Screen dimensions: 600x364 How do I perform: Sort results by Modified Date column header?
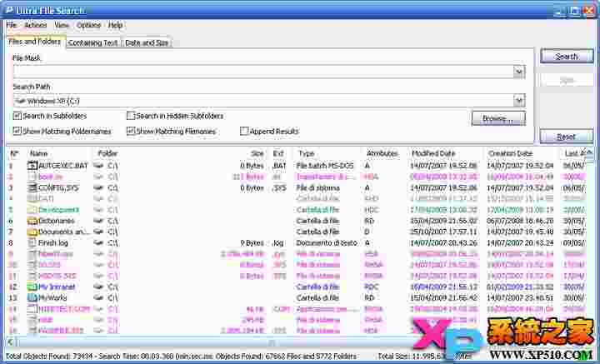(433, 153)
